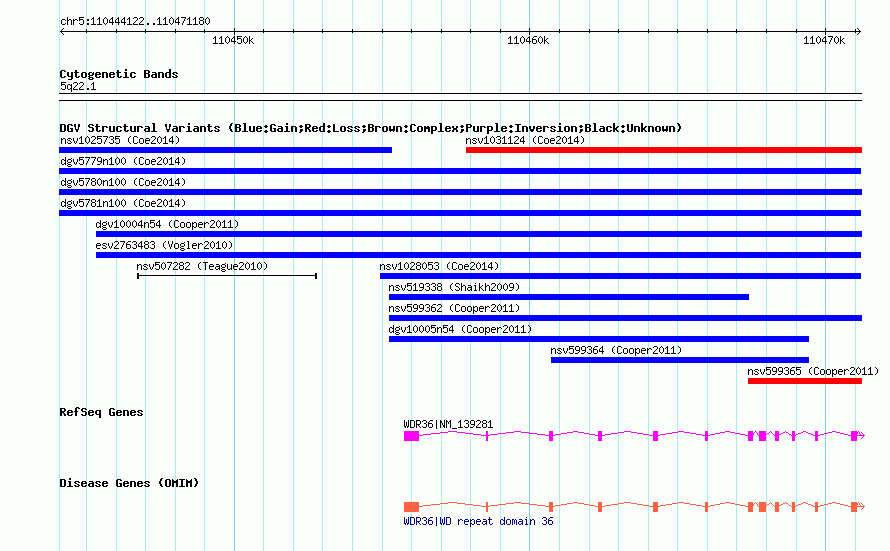Viewport: 890px width, 551px height.
Task: Click the large first exon of orange WDR36
Action: tap(412, 507)
